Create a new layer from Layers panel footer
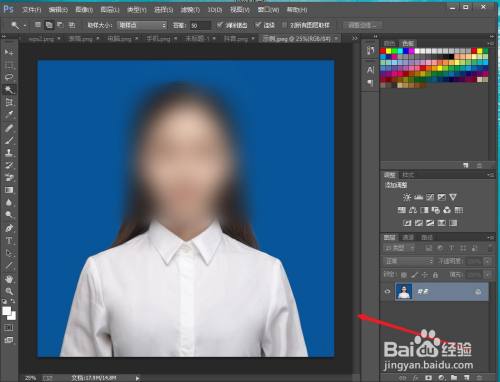Image resolution: width=500 pixels, height=382 pixels. pos(466,378)
